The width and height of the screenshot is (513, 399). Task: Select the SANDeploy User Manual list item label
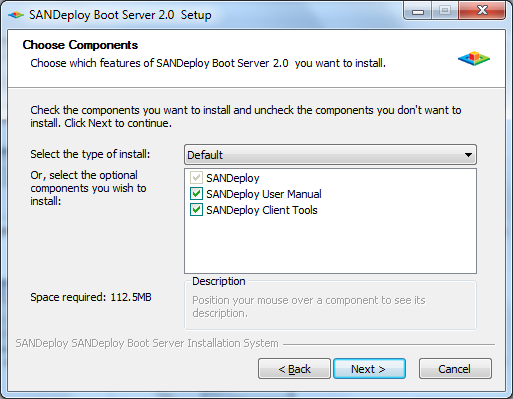tap(264, 194)
